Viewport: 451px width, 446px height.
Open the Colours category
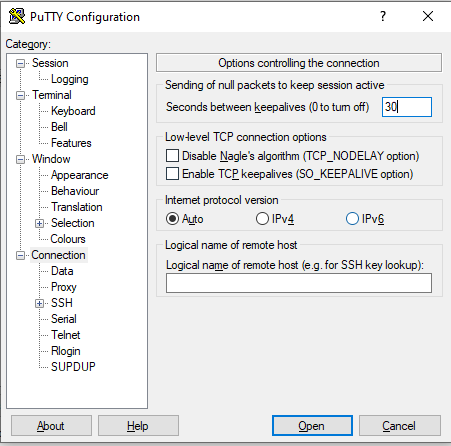(68, 239)
